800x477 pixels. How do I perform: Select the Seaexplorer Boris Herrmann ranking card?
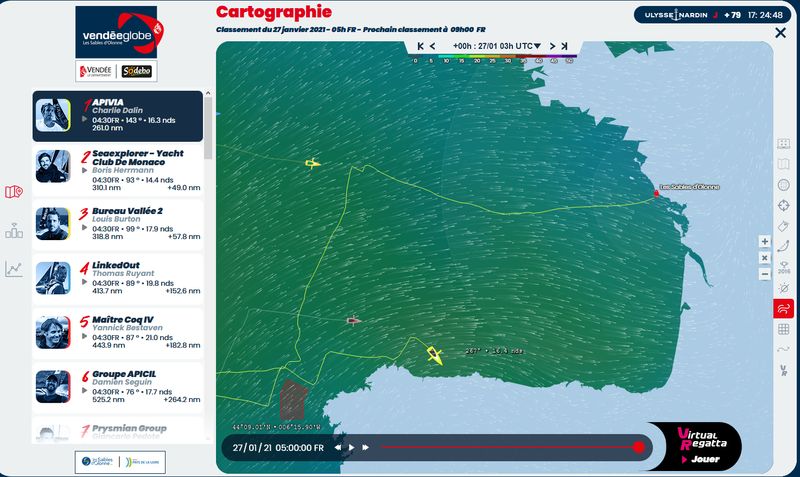[118, 170]
